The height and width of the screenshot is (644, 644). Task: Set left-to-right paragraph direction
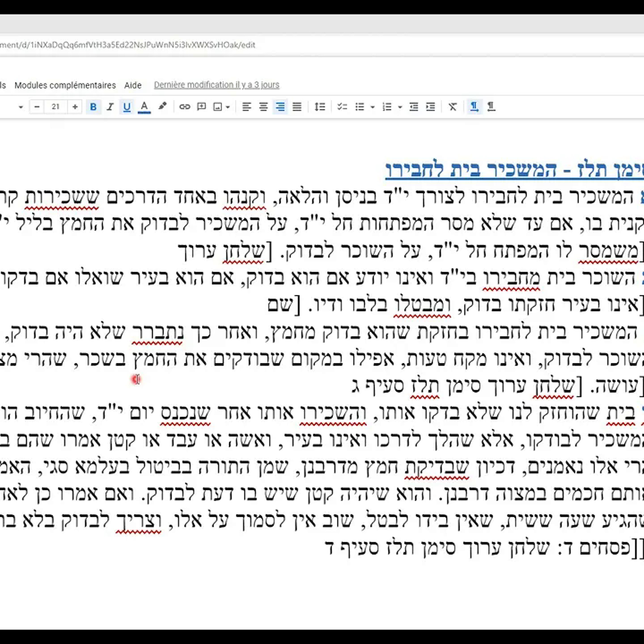point(474,107)
